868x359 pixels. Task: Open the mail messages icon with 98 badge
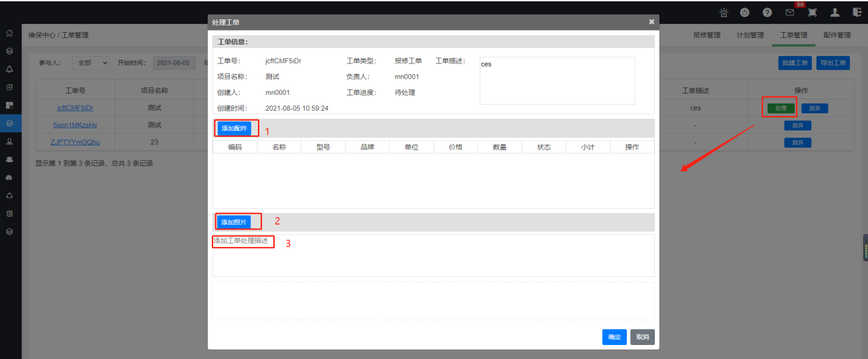click(x=790, y=12)
